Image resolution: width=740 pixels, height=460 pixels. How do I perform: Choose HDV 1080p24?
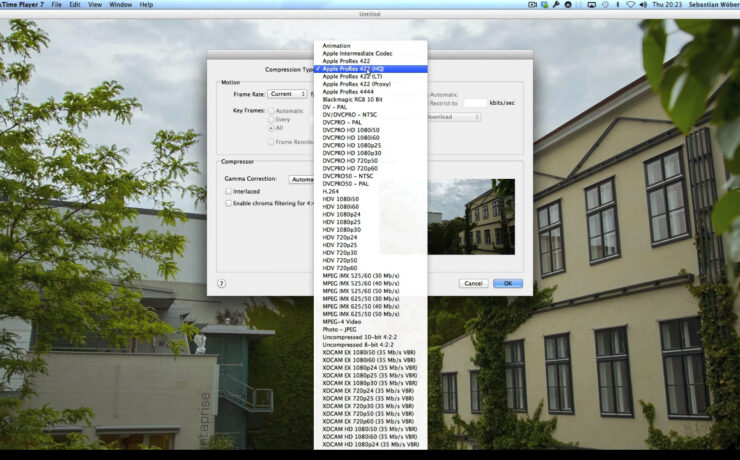tap(370, 214)
